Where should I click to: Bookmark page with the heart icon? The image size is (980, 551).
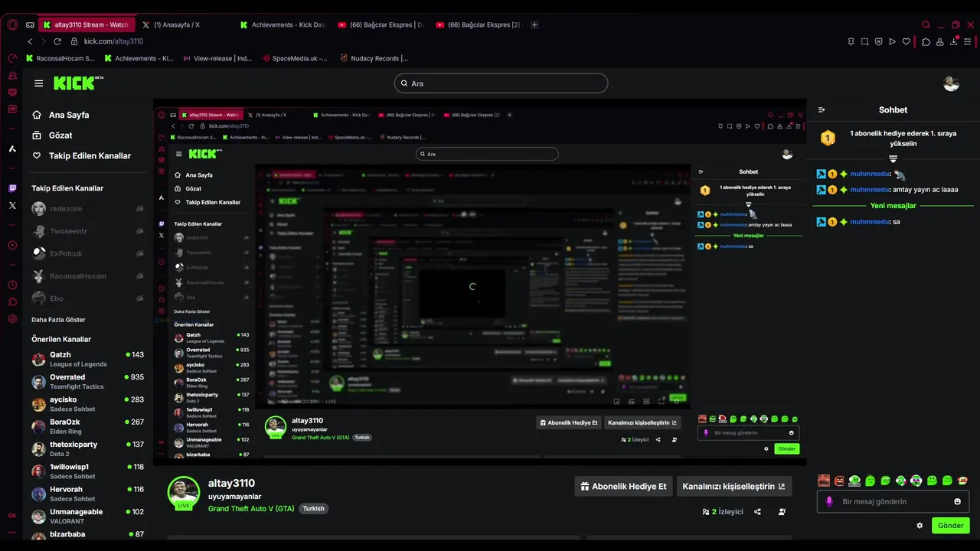(906, 41)
